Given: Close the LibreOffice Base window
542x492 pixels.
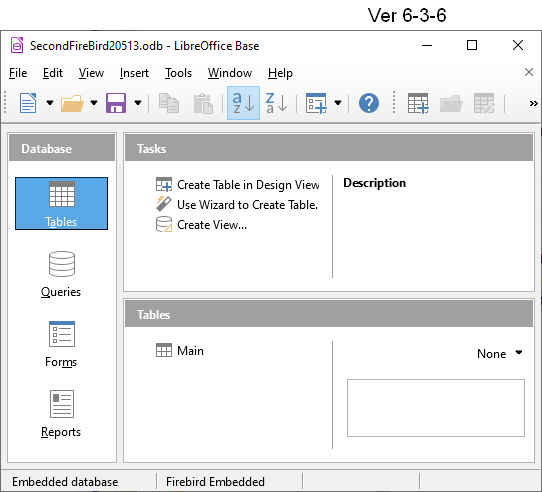Looking at the screenshot, I should click(518, 45).
